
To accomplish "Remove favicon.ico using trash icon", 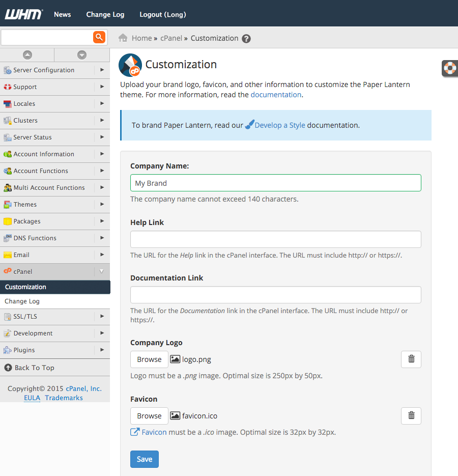I will pyautogui.click(x=411, y=415).
